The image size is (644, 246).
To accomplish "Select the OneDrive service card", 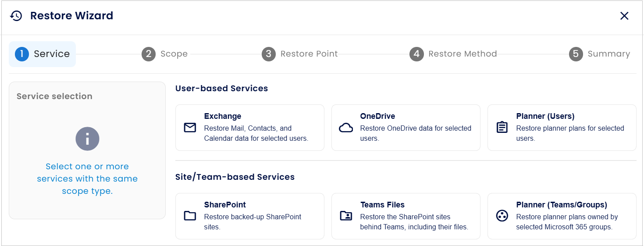I will pyautogui.click(x=406, y=128).
